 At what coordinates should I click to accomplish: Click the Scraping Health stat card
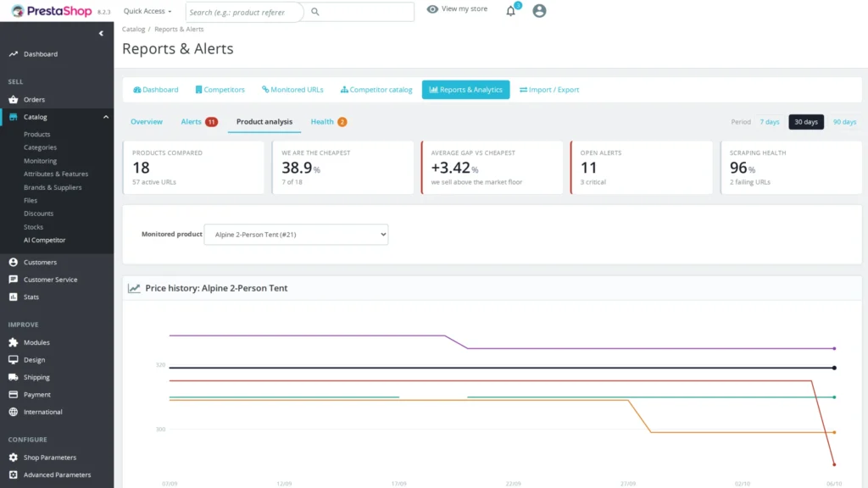point(791,168)
